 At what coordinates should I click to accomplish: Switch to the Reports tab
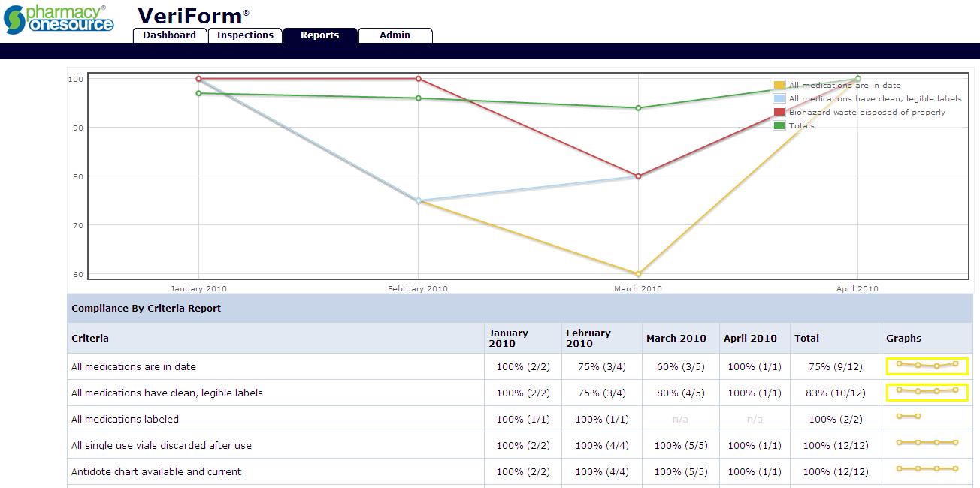click(x=320, y=35)
